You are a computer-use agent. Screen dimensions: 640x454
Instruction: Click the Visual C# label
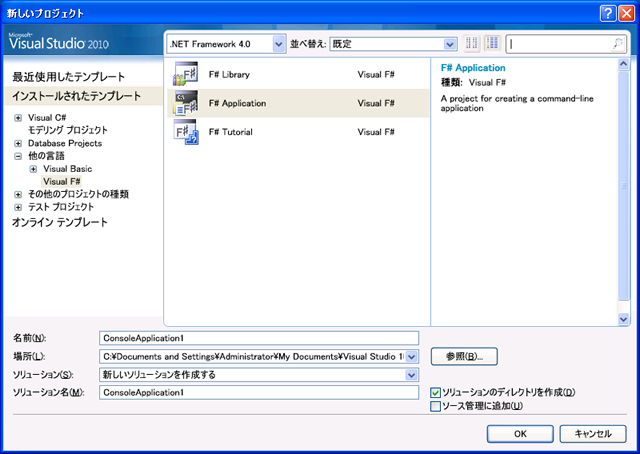click(47, 118)
